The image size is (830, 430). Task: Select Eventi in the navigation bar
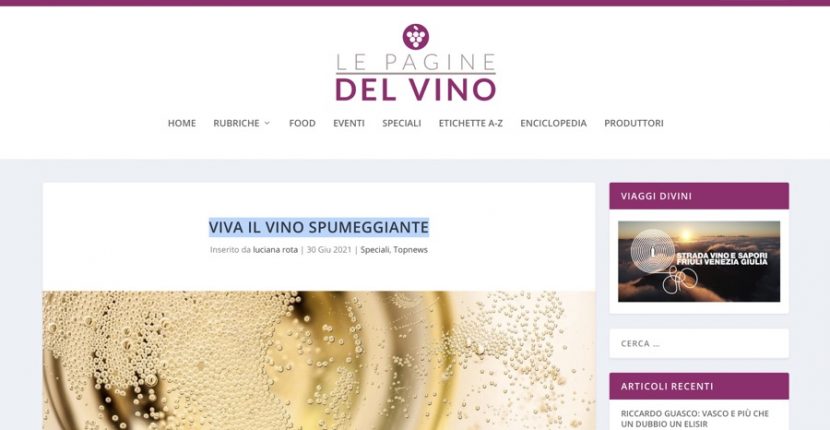[x=349, y=123]
